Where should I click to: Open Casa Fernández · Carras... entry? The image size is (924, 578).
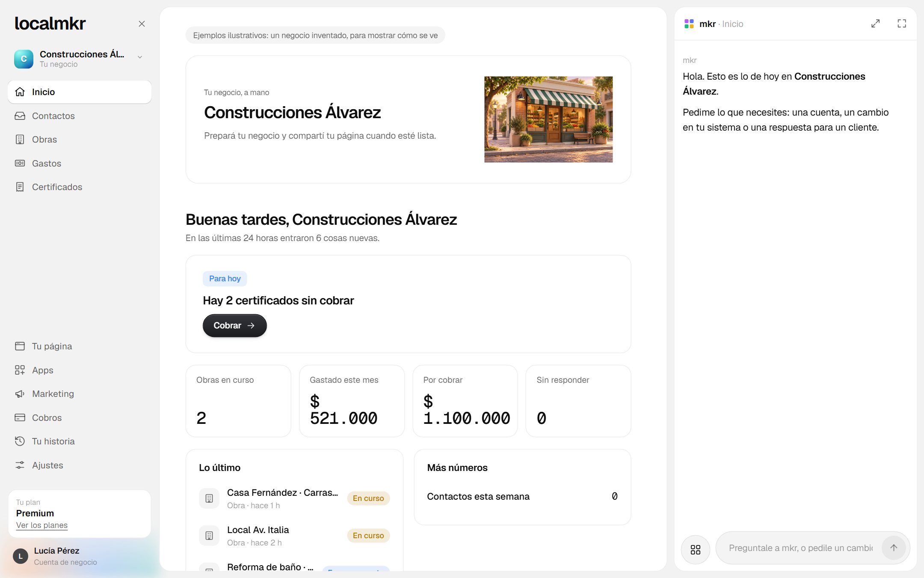coord(294,498)
